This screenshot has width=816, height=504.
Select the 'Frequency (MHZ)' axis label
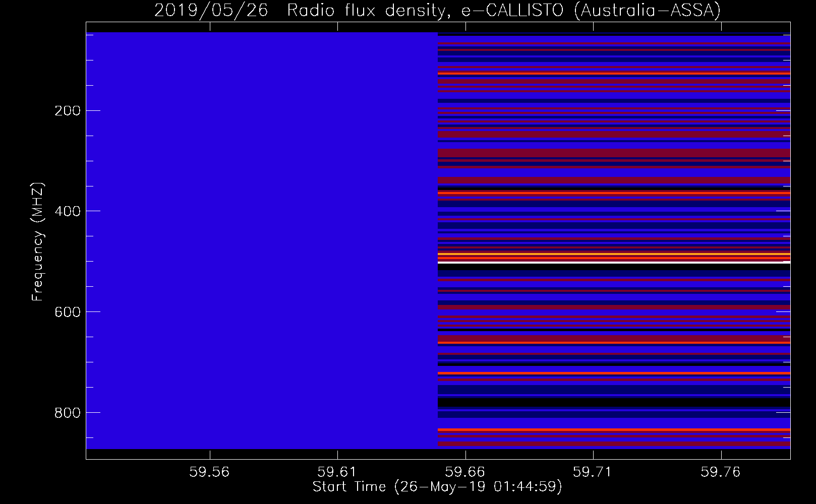pos(37,242)
